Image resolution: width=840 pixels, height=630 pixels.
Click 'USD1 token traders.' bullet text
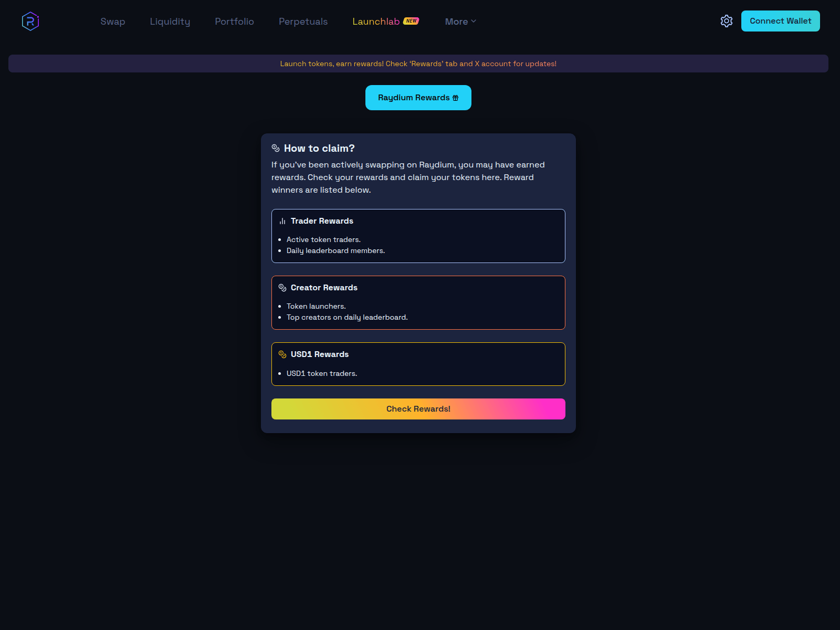[x=322, y=374]
